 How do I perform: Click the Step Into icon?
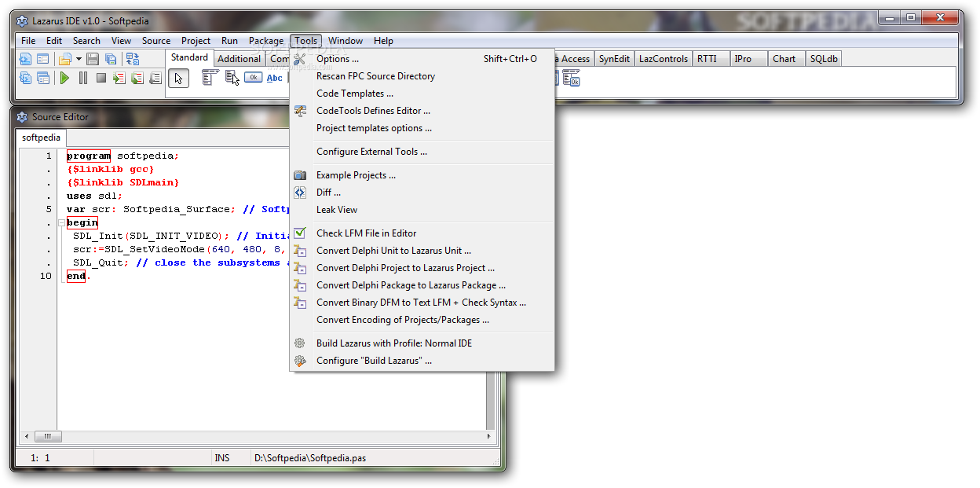(119, 78)
